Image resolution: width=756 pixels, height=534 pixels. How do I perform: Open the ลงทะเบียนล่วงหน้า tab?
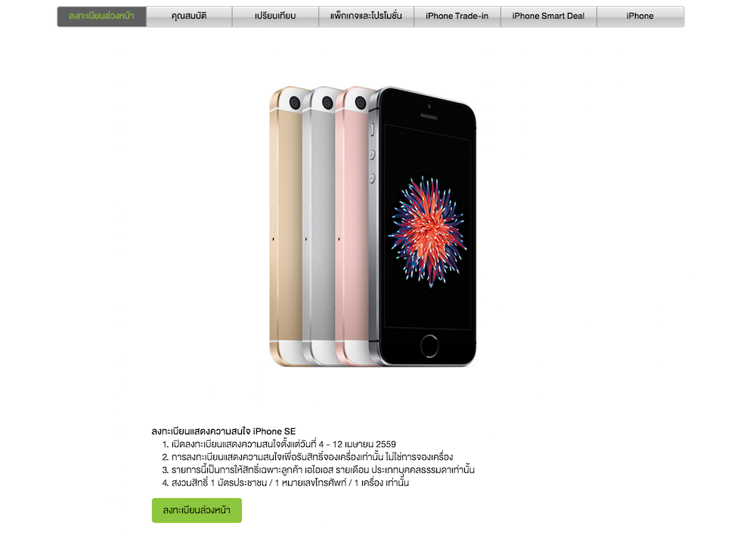pos(102,17)
